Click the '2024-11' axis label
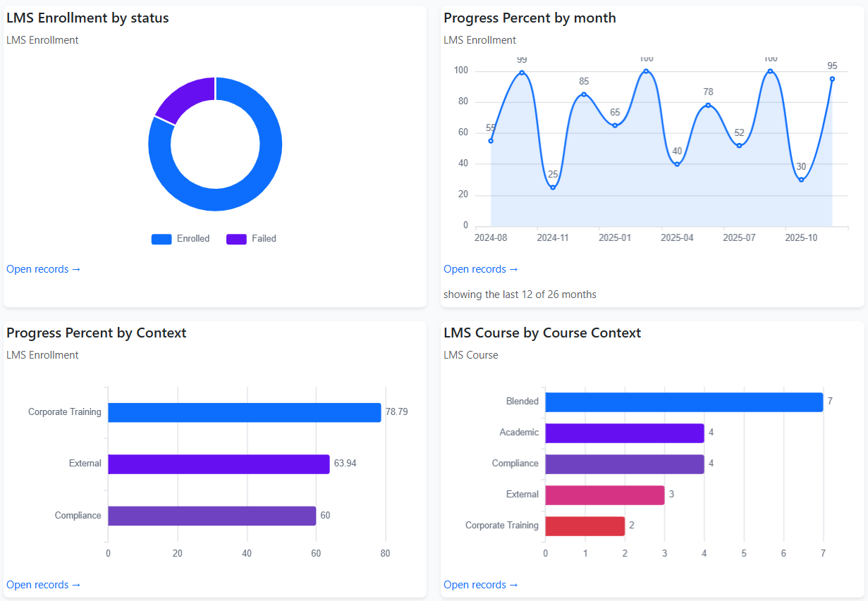The width and height of the screenshot is (868, 601). 553,238
